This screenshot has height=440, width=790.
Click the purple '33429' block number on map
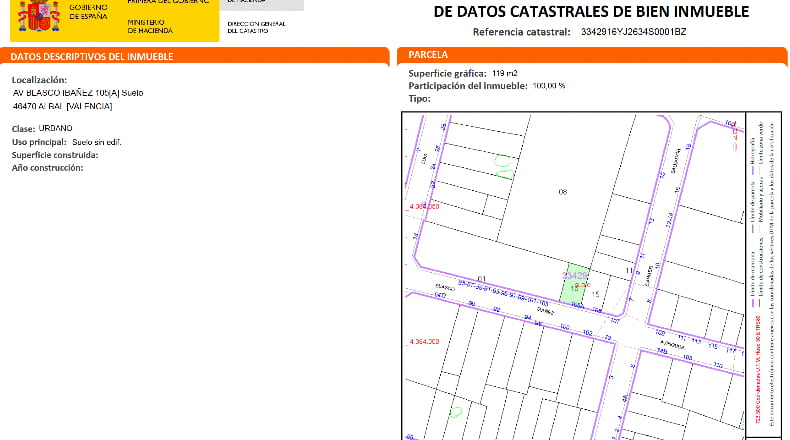click(x=574, y=275)
